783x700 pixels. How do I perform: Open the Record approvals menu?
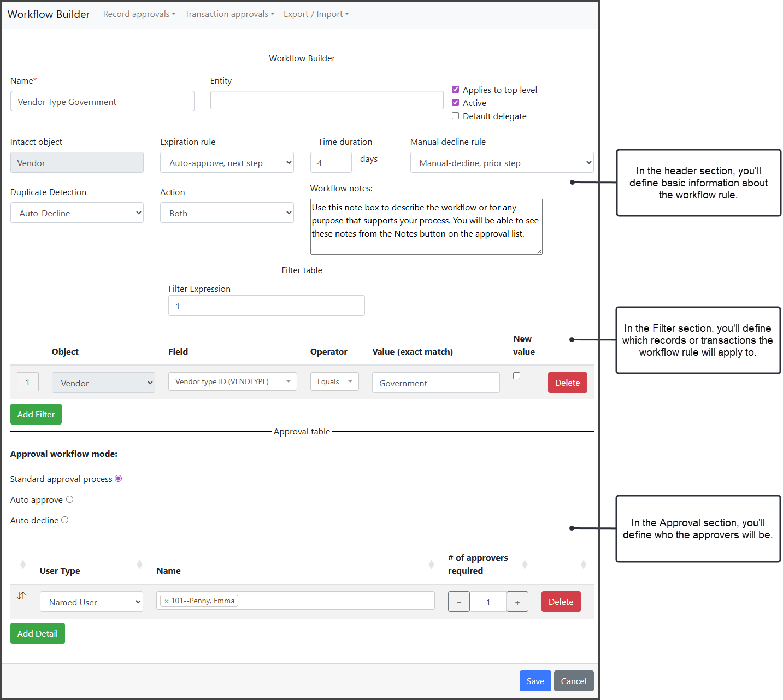point(139,14)
